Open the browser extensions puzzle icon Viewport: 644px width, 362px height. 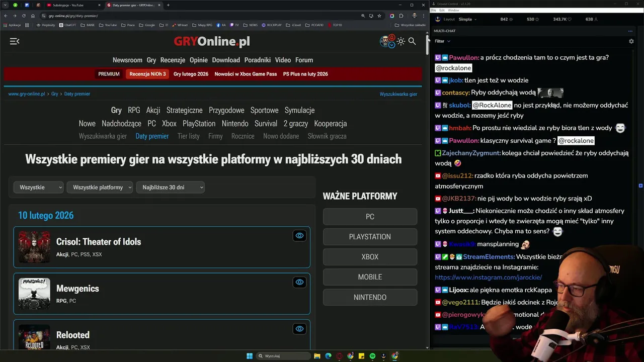point(401,16)
